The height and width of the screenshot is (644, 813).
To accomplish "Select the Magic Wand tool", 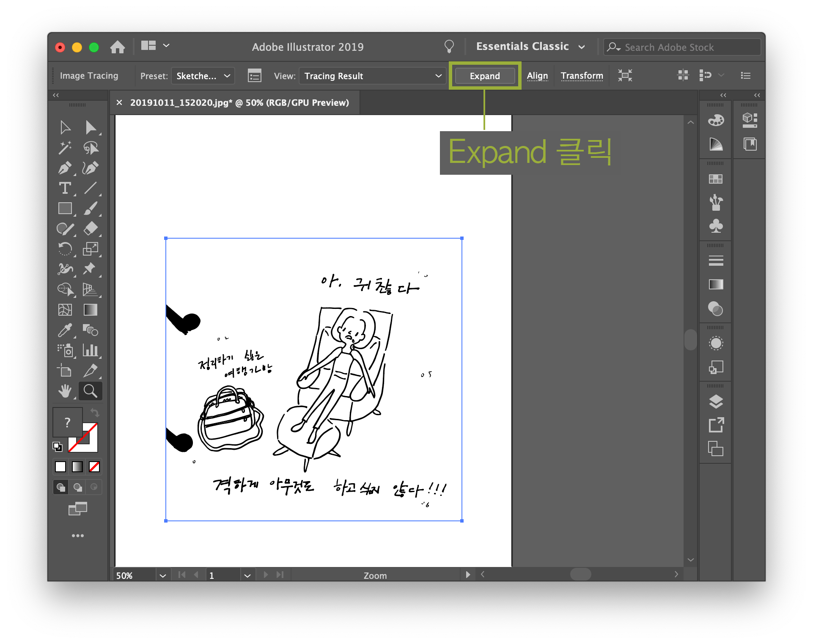I will pos(65,148).
